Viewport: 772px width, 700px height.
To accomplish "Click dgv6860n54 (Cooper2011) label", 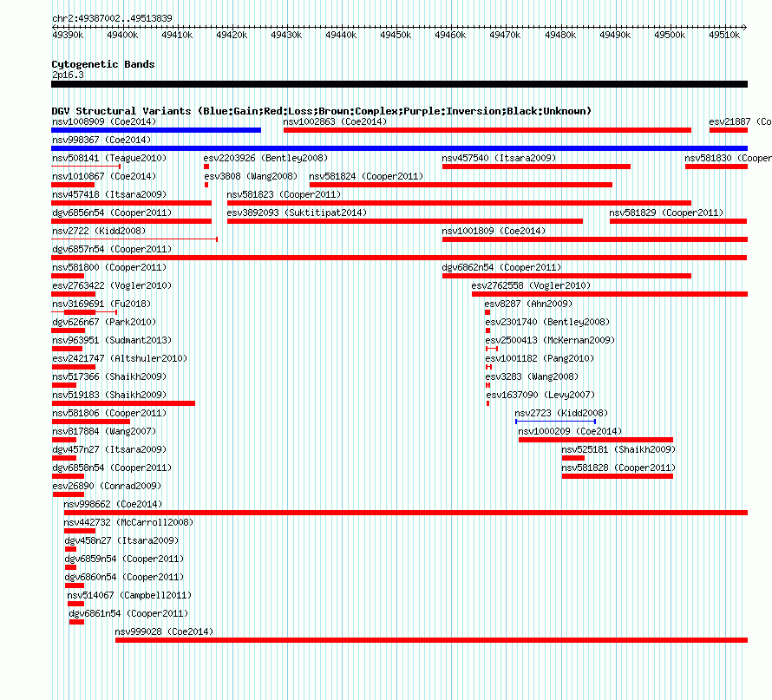I will [124, 577].
